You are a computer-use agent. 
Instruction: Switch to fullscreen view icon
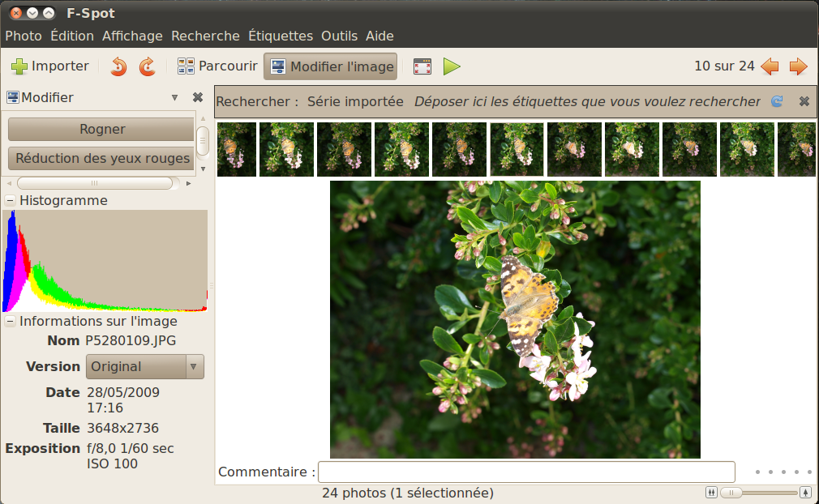[x=422, y=66]
